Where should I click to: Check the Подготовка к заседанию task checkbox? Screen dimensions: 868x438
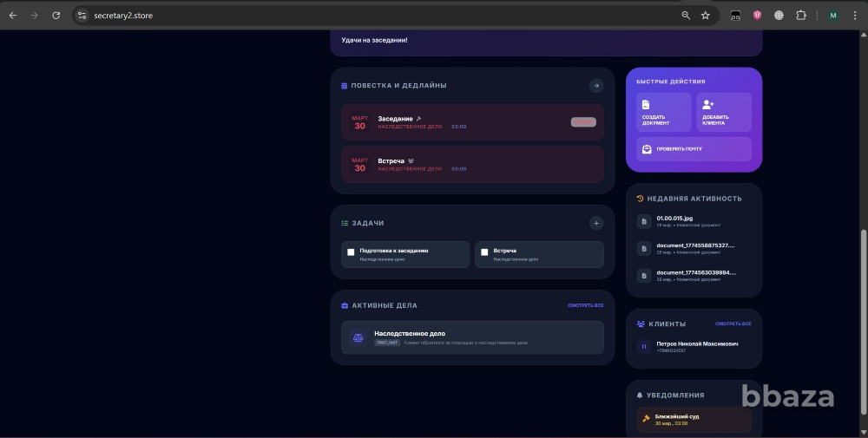pyautogui.click(x=351, y=252)
